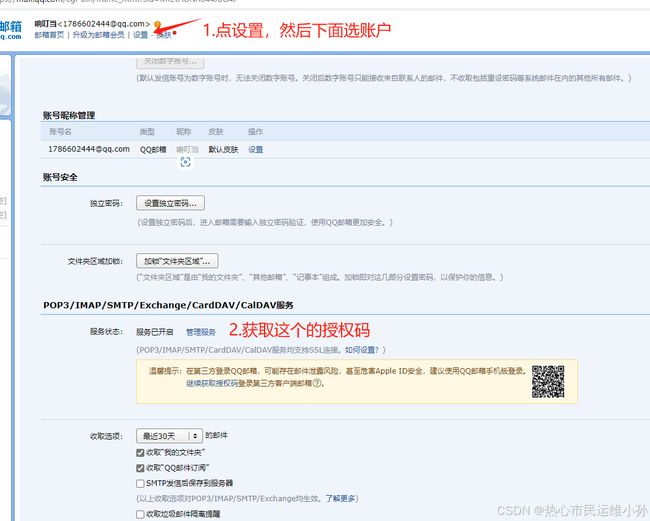Click the QQ邮箱 type cell
The height and width of the screenshot is (521, 650).
[x=153, y=150]
